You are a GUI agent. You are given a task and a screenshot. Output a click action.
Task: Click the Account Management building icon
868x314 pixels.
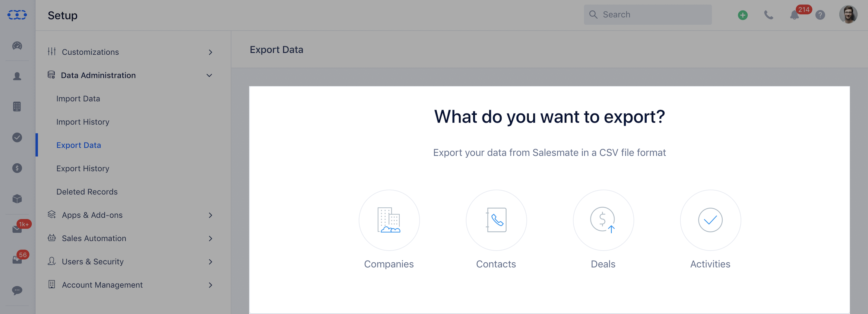coord(52,284)
